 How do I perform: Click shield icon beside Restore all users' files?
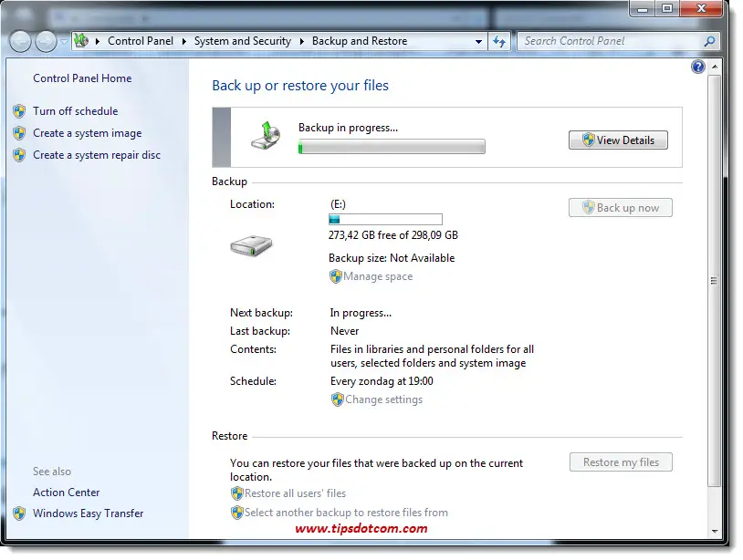[x=237, y=493]
